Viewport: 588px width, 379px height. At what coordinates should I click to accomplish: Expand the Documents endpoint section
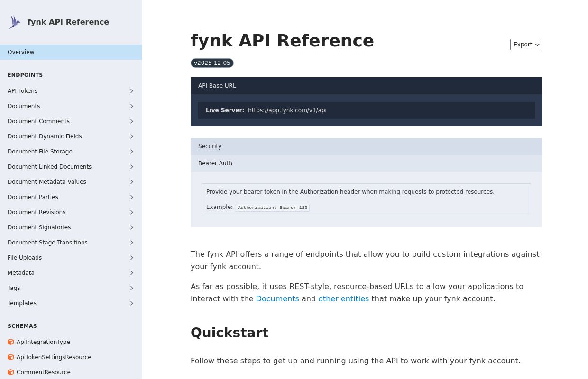[x=132, y=106]
